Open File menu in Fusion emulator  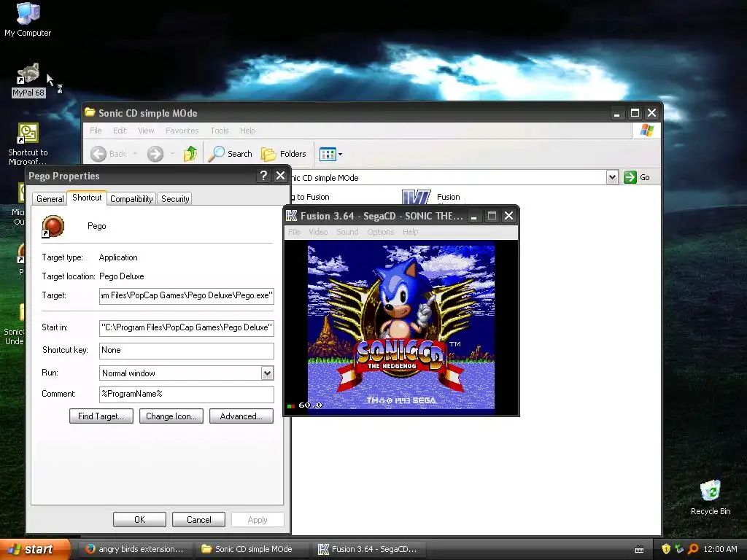click(295, 232)
